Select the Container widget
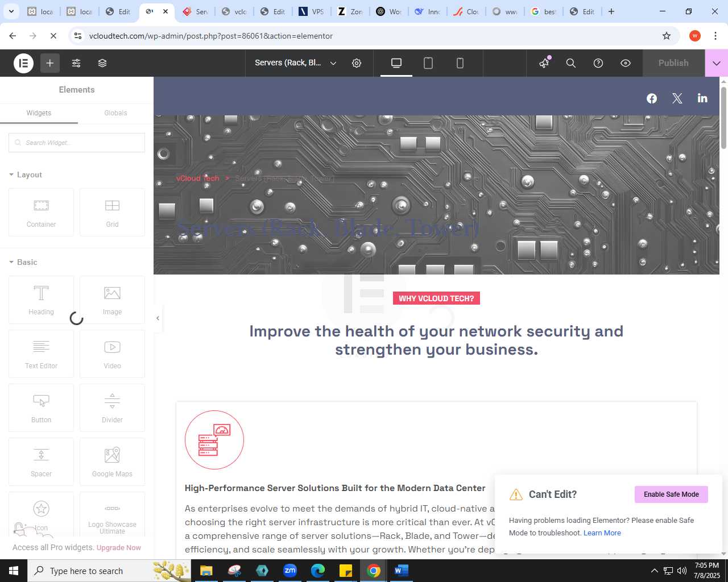 pyautogui.click(x=41, y=212)
